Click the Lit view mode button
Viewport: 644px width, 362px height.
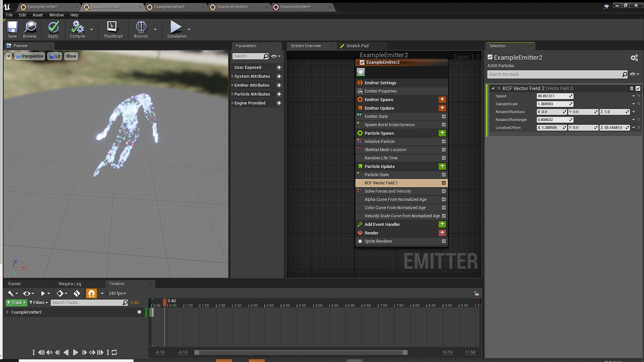click(x=55, y=56)
